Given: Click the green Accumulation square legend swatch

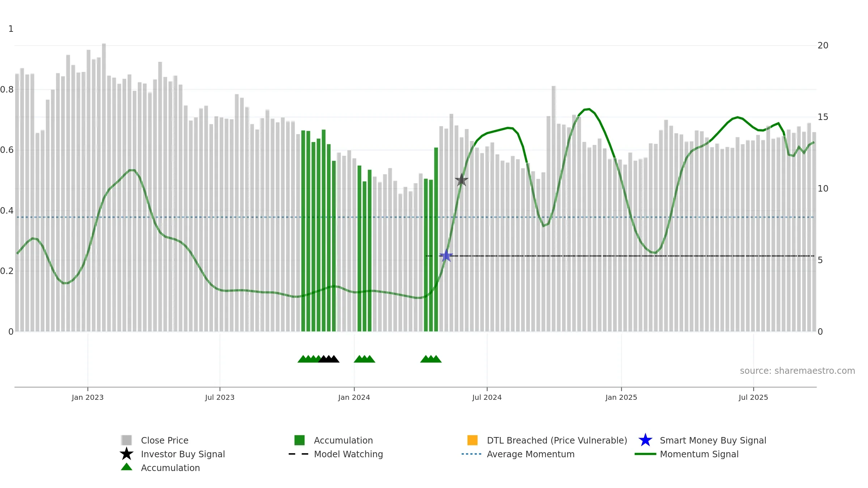Looking at the screenshot, I should [x=299, y=440].
